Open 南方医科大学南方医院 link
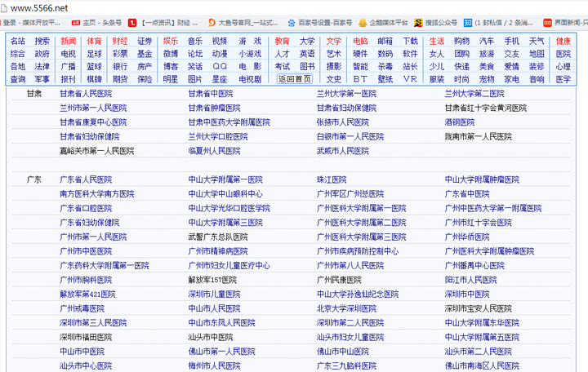 point(96,193)
